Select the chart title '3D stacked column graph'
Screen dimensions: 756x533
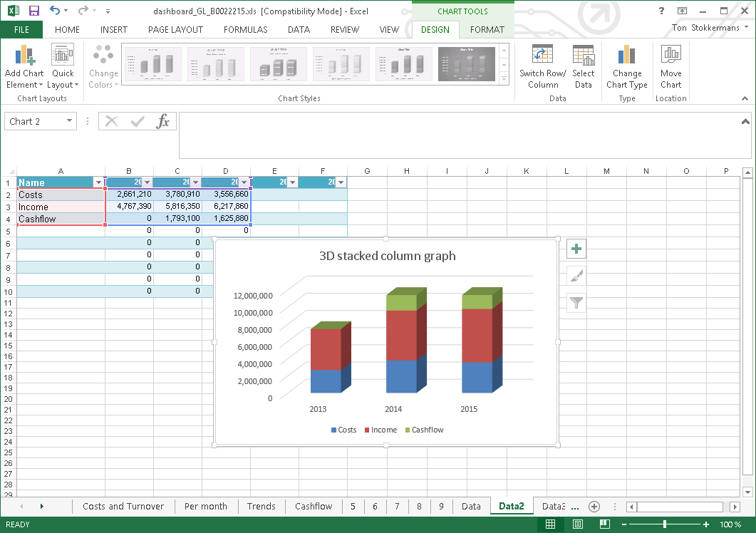[387, 256]
